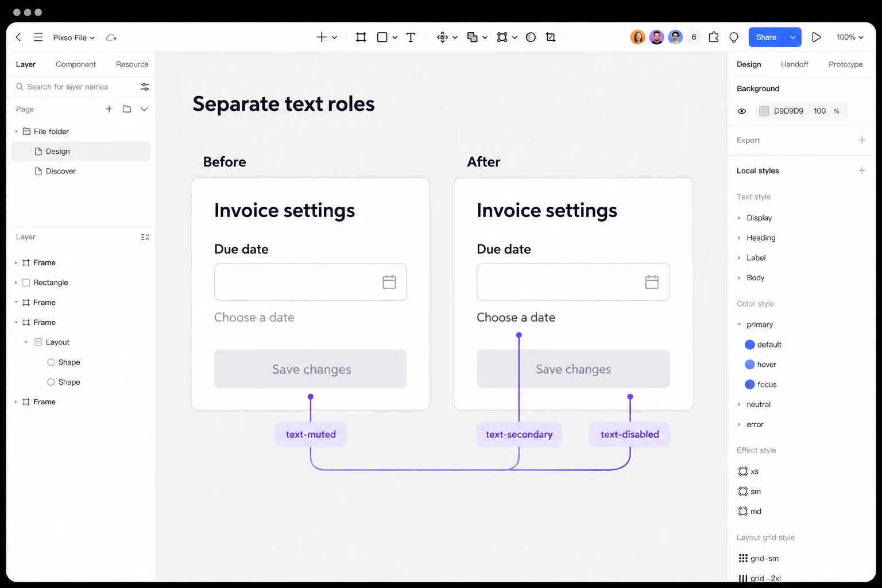Add a new local style

pyautogui.click(x=862, y=171)
